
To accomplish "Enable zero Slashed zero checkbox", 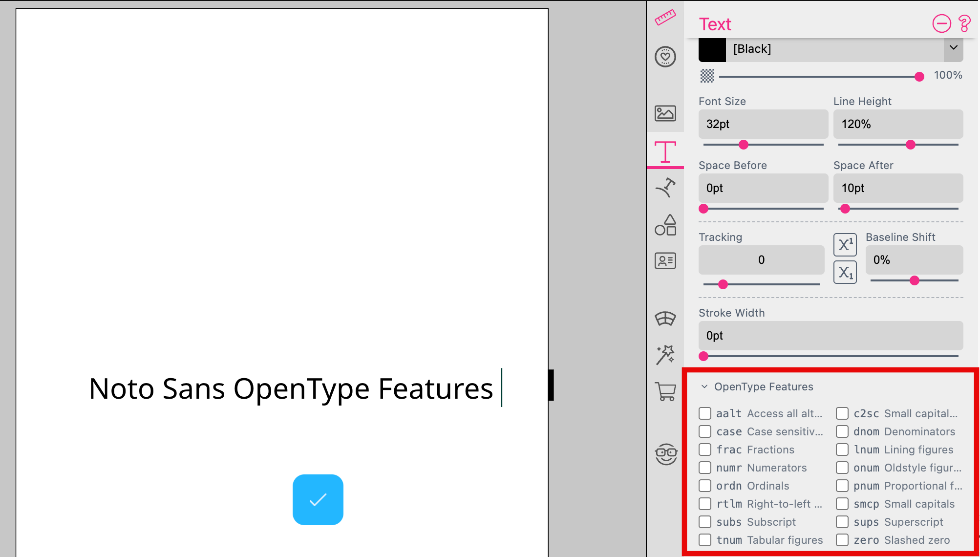I will tap(842, 540).
